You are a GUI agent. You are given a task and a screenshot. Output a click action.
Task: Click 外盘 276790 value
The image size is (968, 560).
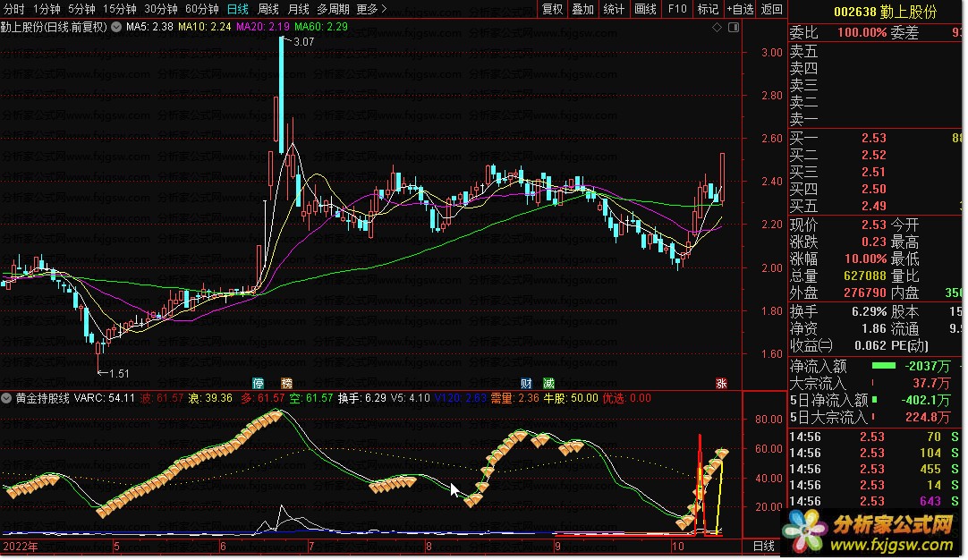[865, 293]
